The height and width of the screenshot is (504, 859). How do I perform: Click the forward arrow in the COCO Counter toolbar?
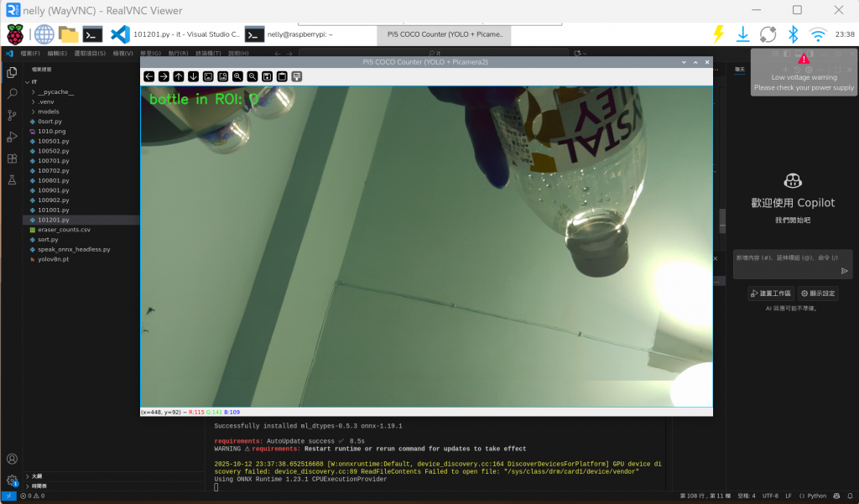click(x=164, y=76)
